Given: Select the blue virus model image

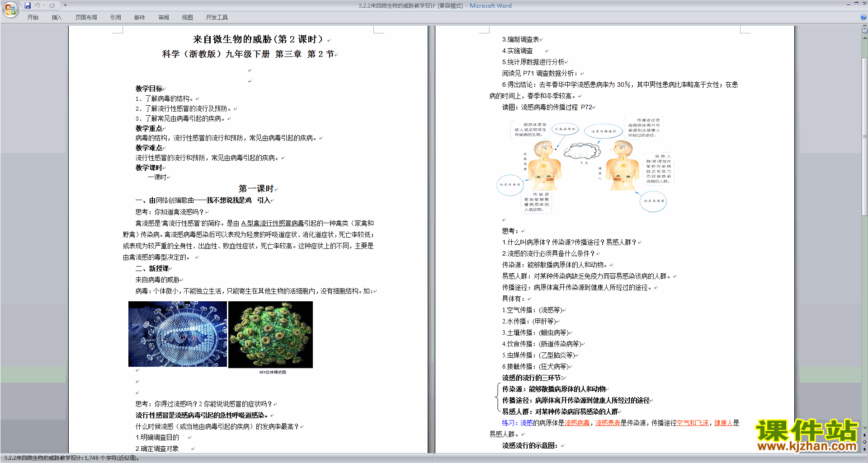Looking at the screenshot, I should (178, 334).
